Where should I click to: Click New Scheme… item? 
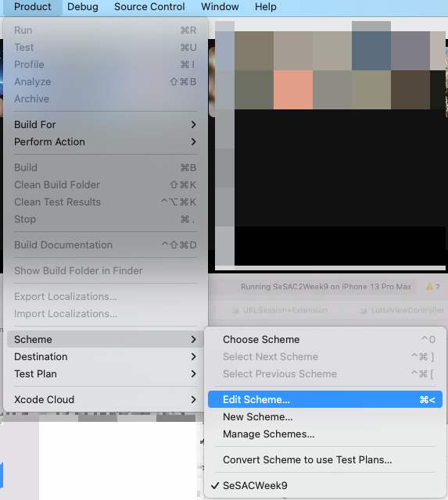click(325, 417)
